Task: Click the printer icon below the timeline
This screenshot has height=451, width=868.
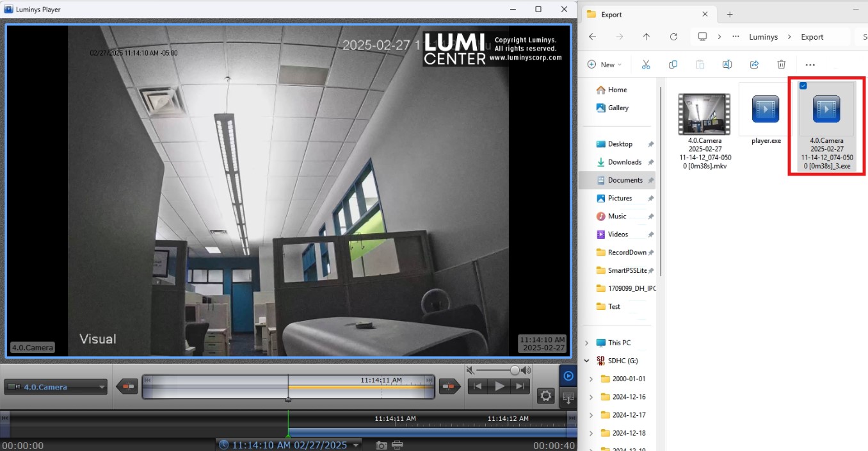Action: tap(397, 445)
